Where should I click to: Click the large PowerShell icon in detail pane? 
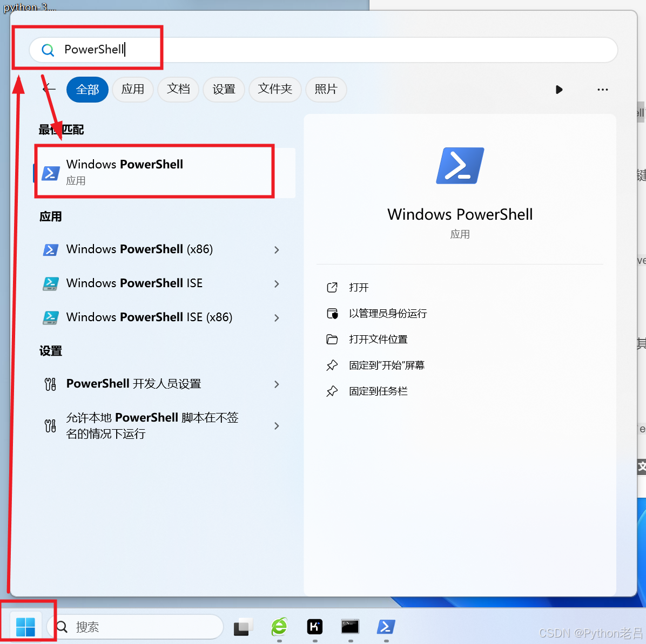(460, 166)
